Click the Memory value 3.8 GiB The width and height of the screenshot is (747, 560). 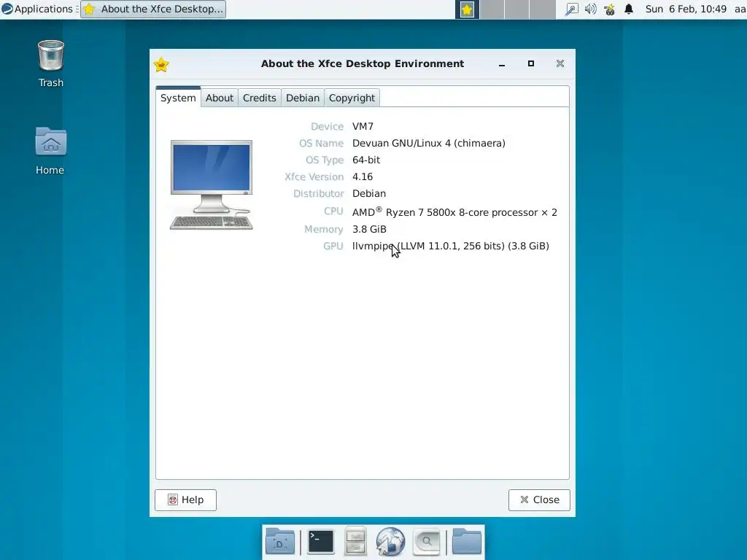[369, 229]
